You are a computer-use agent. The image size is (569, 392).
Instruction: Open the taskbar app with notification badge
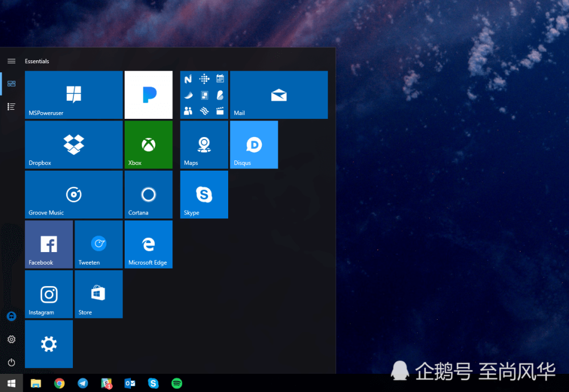coord(106,383)
